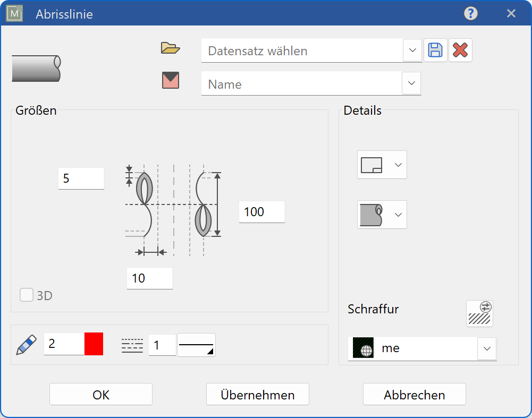532x418 pixels.
Task: Save the dataset with the floppy disk icon
Action: tap(435, 50)
